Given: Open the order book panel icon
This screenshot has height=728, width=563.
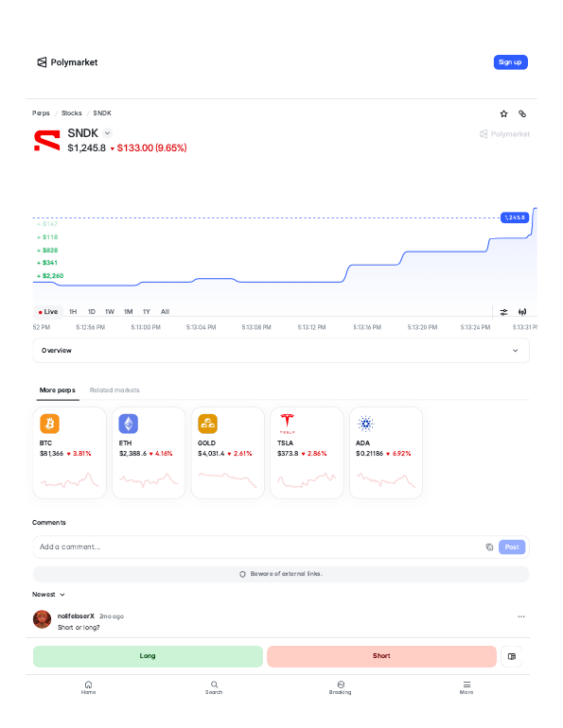Looking at the screenshot, I should coord(512,656).
